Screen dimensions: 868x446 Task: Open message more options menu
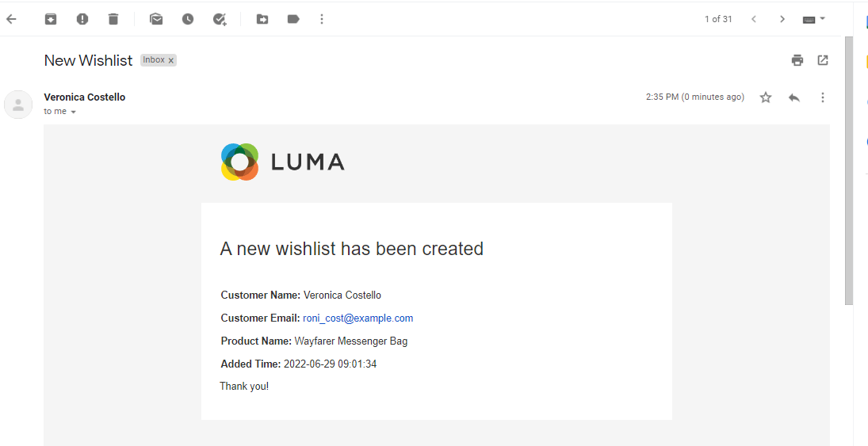[x=823, y=97]
